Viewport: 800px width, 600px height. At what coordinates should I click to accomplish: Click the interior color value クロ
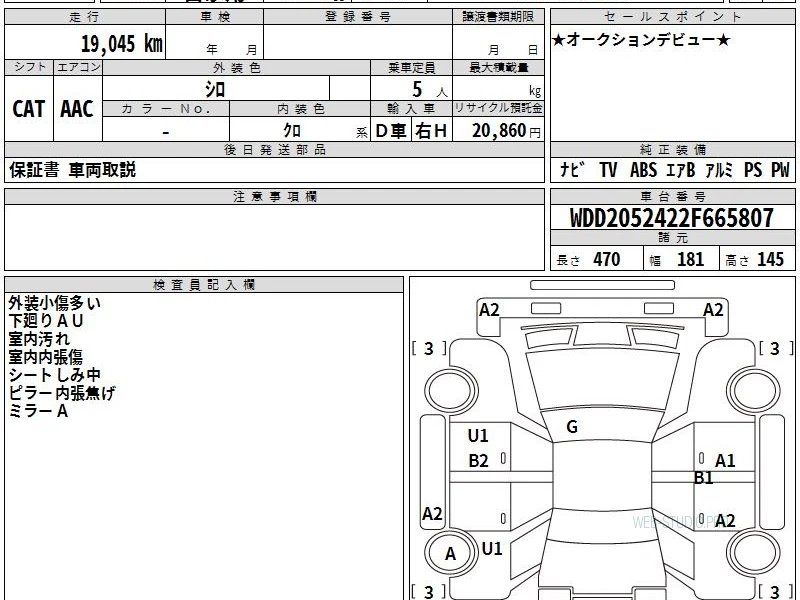click(x=292, y=131)
